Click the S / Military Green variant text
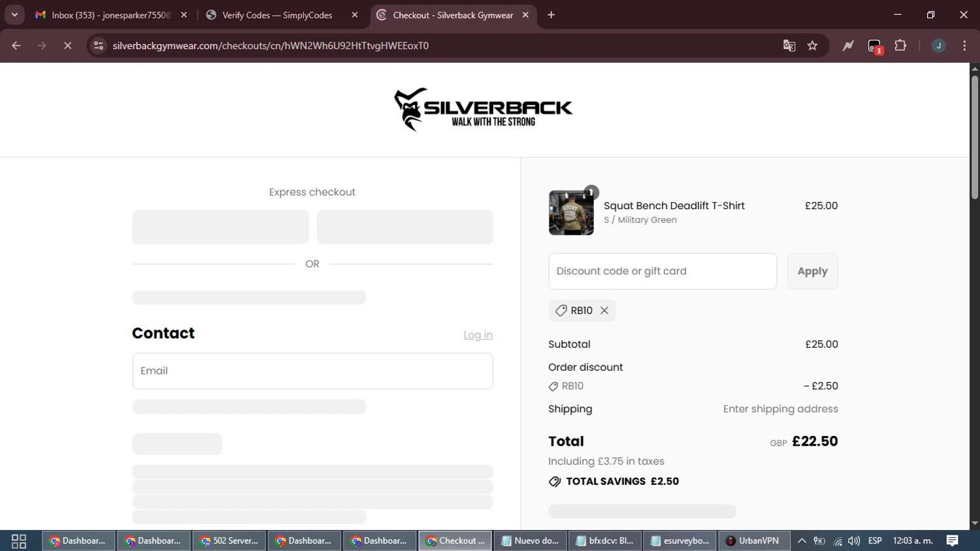Viewport: 980px width, 551px height. [x=640, y=220]
